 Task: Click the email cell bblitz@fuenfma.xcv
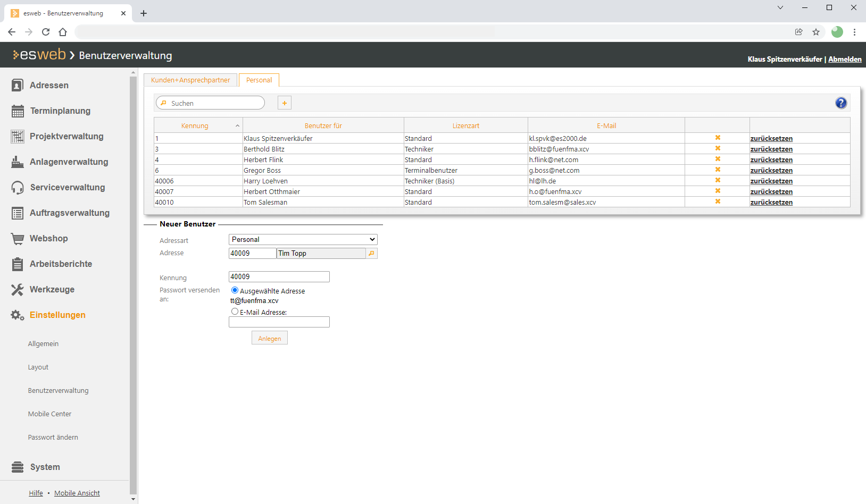(x=606, y=149)
